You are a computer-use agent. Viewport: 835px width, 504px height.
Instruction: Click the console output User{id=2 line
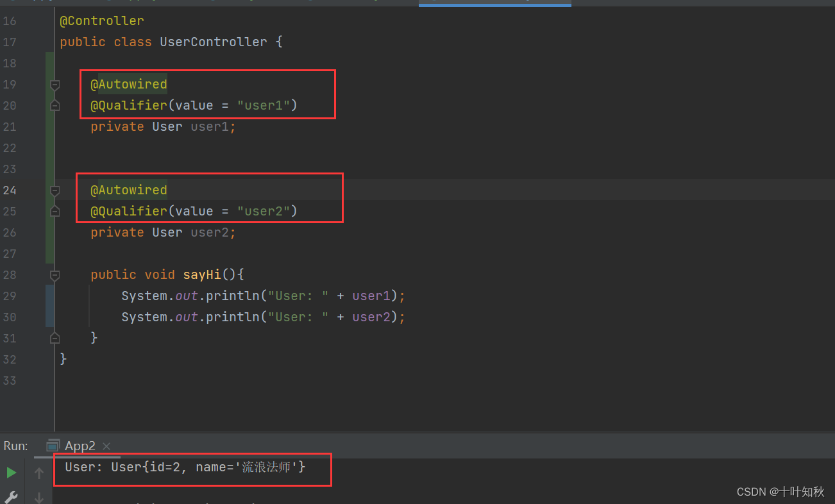pyautogui.click(x=185, y=468)
